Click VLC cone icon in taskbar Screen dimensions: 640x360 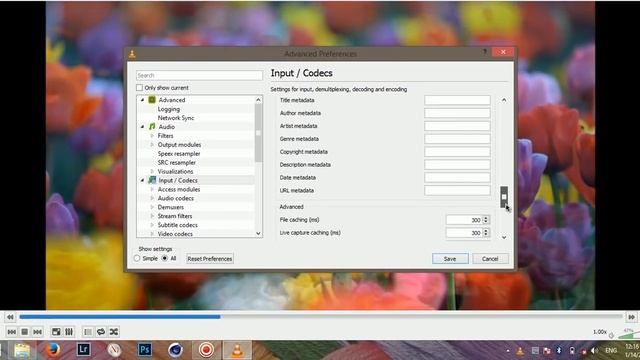pyautogui.click(x=237, y=350)
